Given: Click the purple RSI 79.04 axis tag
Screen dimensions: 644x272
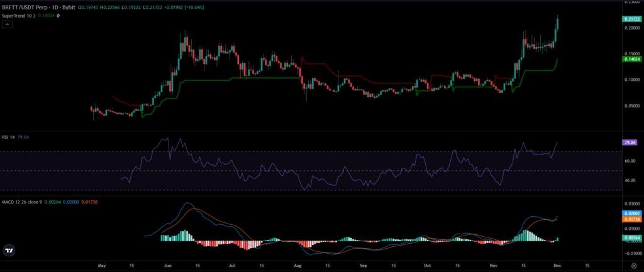Looking at the screenshot, I should point(630,143).
